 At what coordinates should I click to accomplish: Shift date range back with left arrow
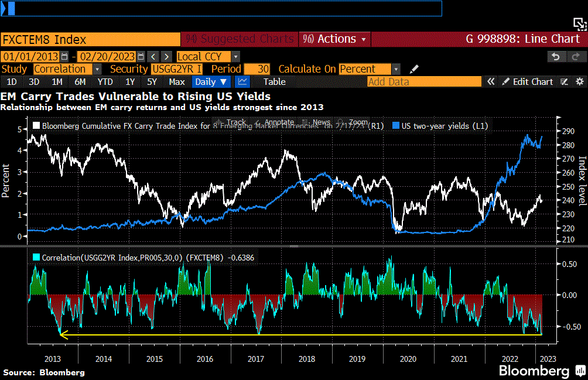click(153, 57)
